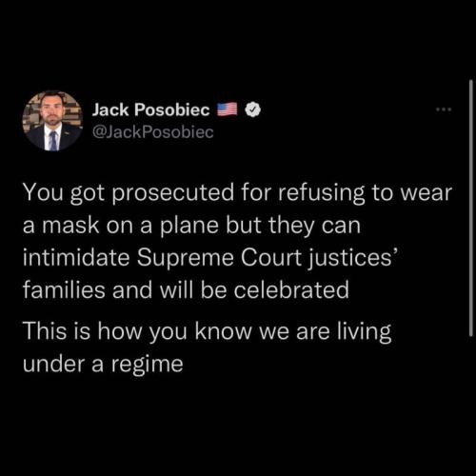The width and height of the screenshot is (476, 476).
Task: Click the word "plane" in the tweet
Action: click(x=189, y=226)
